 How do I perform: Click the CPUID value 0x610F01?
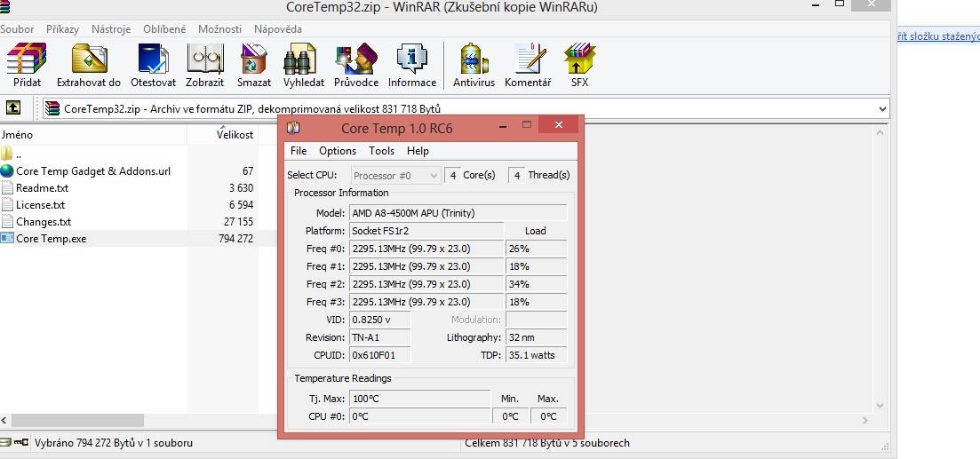click(x=379, y=355)
